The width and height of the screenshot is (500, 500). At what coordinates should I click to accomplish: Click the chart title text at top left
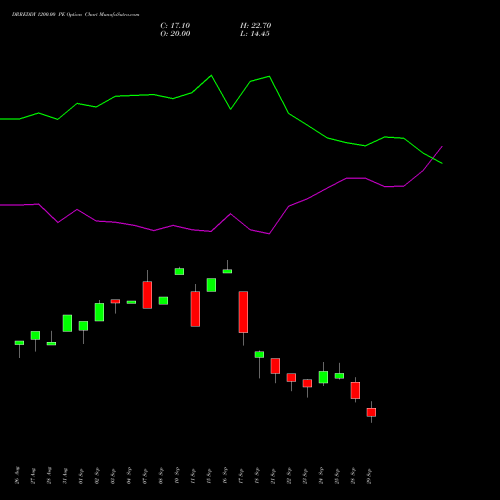[x=76, y=15]
